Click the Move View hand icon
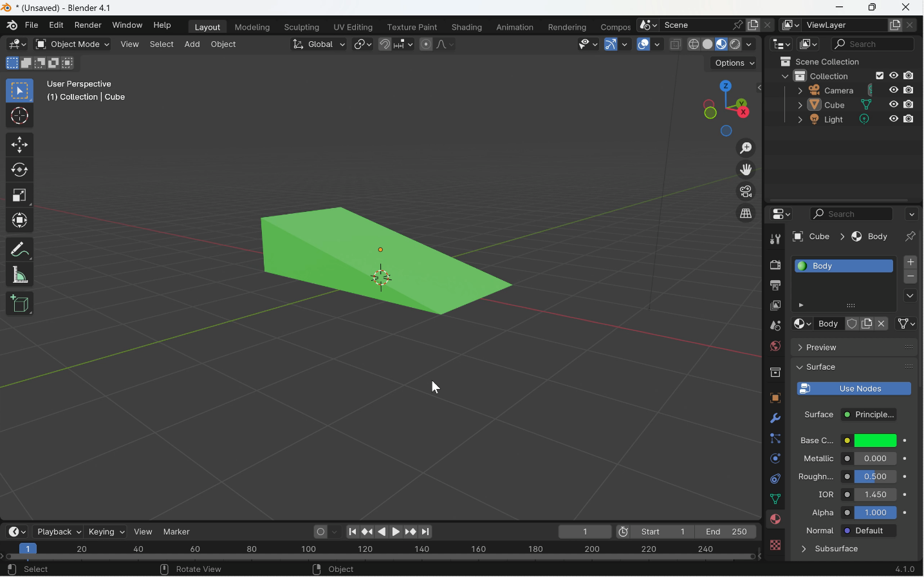Viewport: 924px width, 577px height. click(x=746, y=170)
